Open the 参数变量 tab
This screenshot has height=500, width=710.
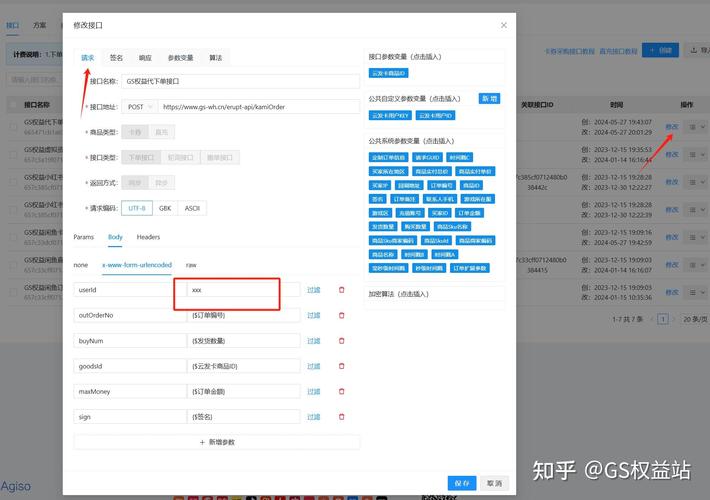click(181, 58)
